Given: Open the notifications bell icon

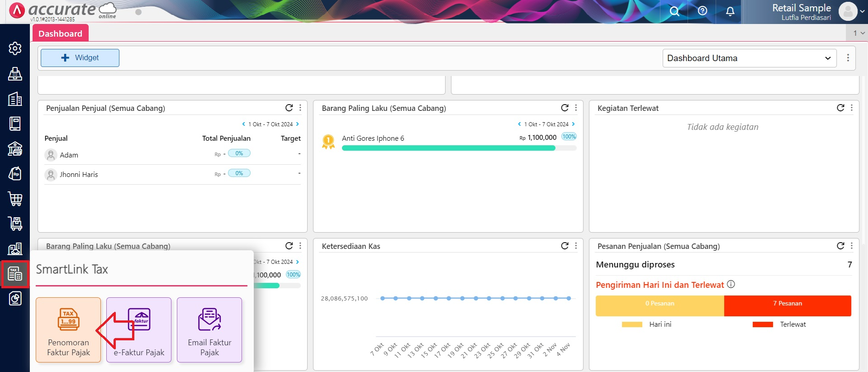Looking at the screenshot, I should click(730, 11).
